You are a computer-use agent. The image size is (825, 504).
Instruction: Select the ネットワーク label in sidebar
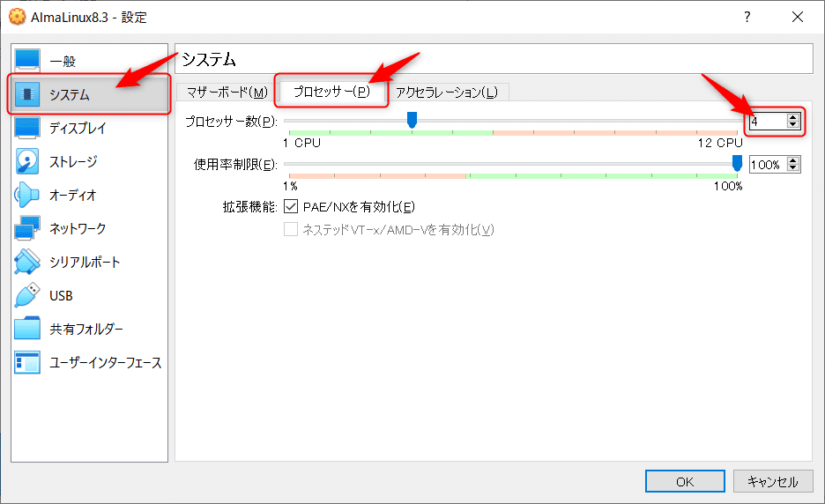click(78, 228)
